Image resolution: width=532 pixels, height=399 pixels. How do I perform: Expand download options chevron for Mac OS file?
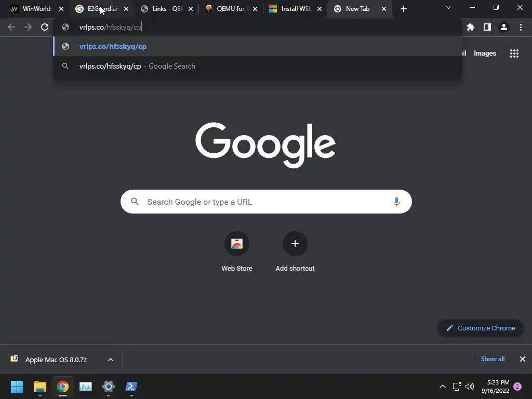pyautogui.click(x=111, y=360)
